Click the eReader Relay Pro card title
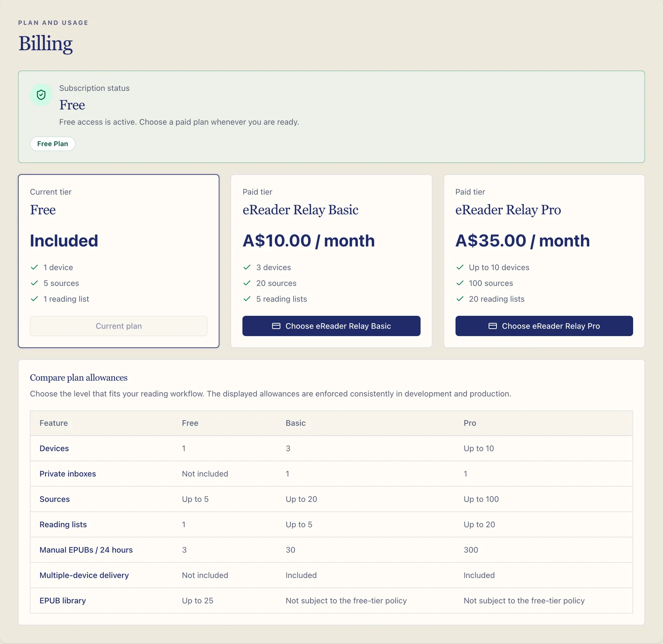Viewport: 663px width, 644px height. [x=508, y=210]
